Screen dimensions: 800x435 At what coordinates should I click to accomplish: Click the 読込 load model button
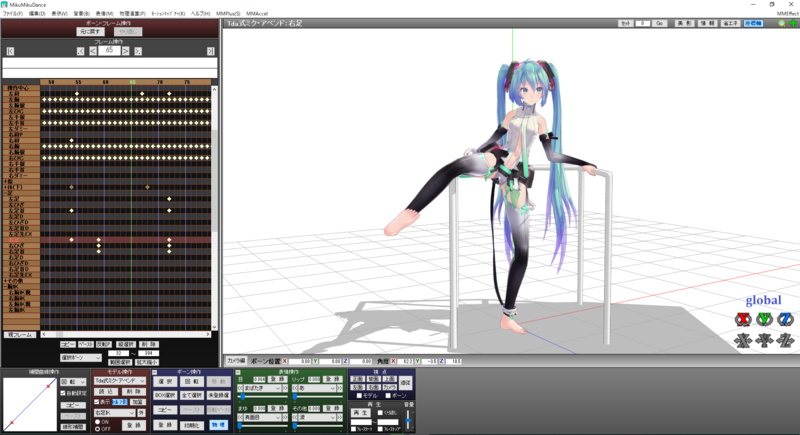tap(106, 392)
